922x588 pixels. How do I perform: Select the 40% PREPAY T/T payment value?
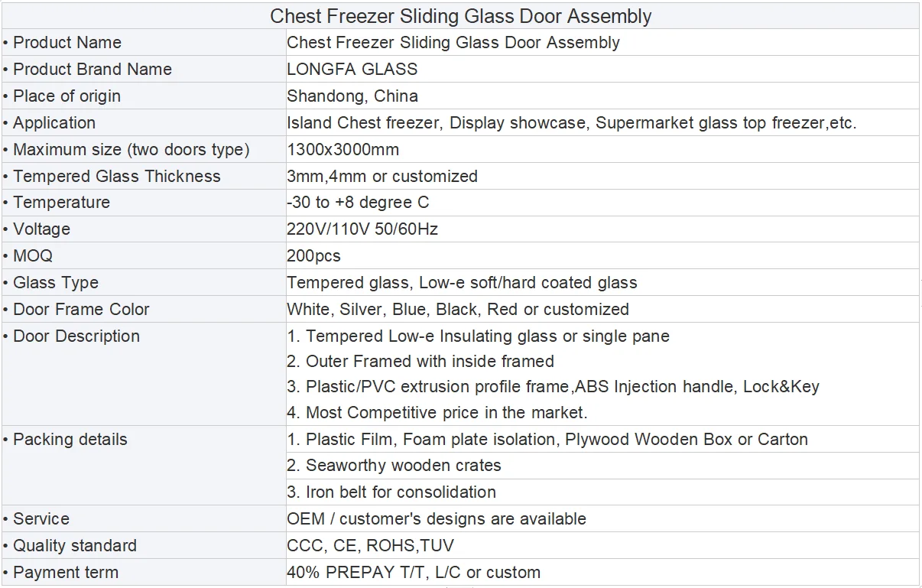(x=414, y=572)
